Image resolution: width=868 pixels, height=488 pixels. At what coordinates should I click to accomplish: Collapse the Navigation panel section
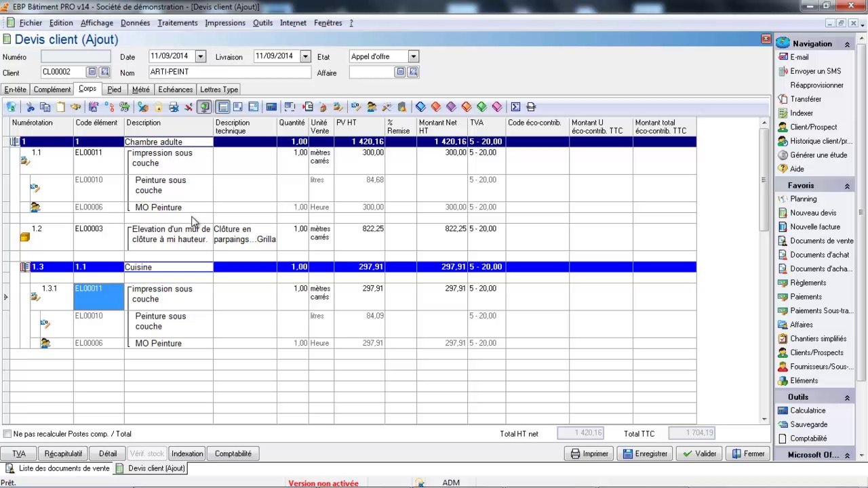click(x=847, y=44)
